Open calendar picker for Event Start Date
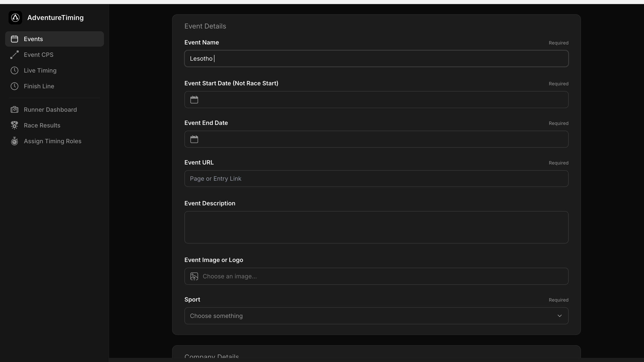Screen dimensions: 644x362 pos(194,100)
